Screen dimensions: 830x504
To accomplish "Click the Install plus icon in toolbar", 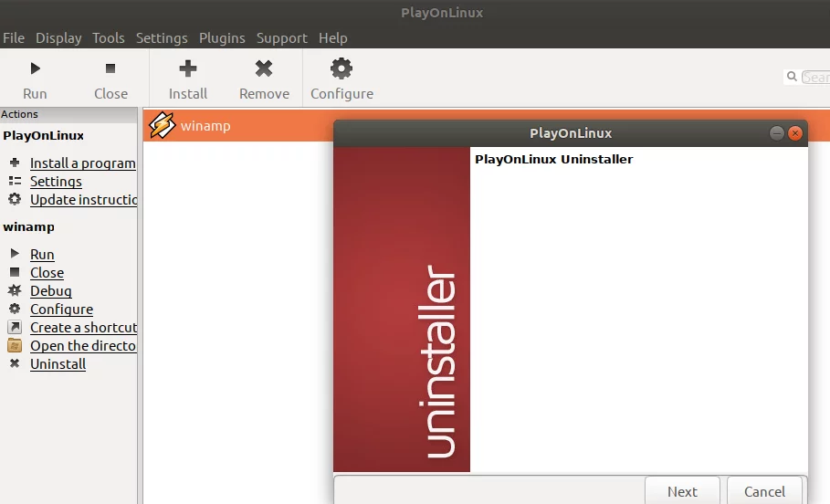I will click(188, 68).
